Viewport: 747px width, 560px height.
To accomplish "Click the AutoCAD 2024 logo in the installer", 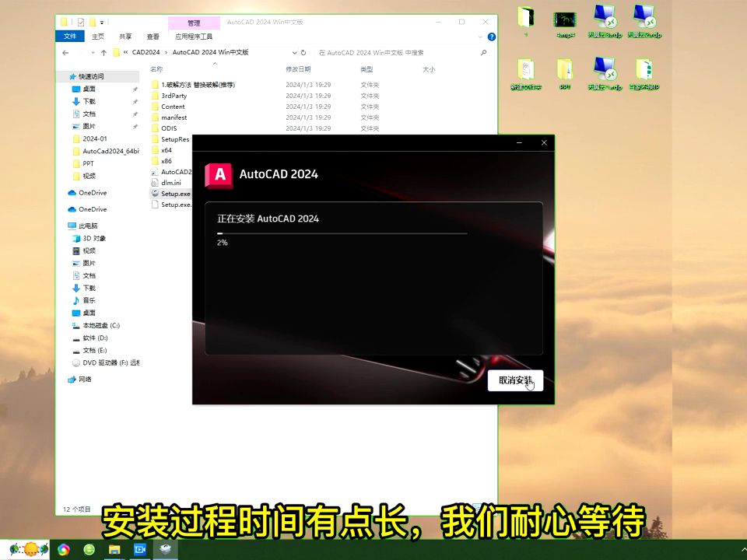I will pyautogui.click(x=219, y=176).
